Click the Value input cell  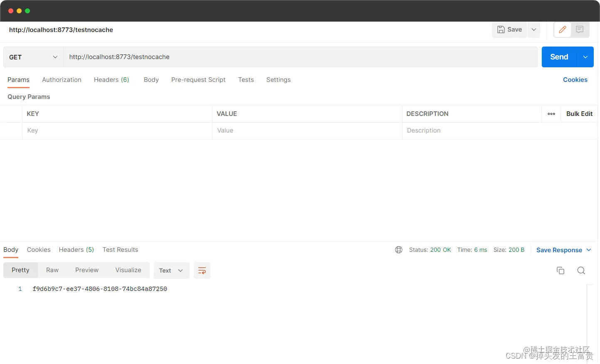[307, 130]
